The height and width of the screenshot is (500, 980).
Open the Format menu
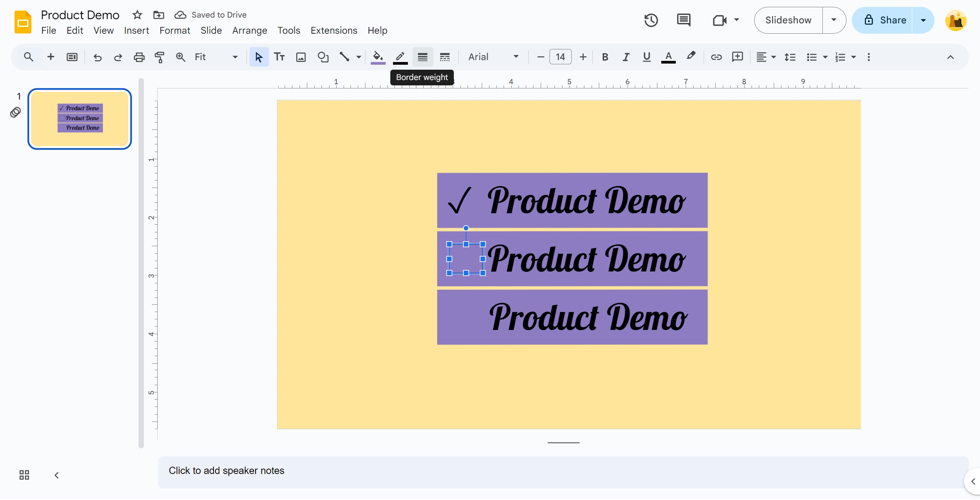point(175,31)
